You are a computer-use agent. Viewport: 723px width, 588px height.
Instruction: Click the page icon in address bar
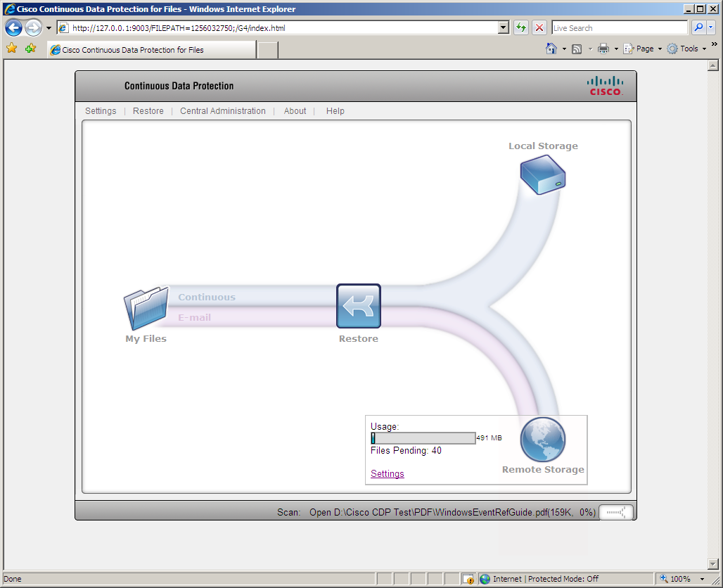[x=63, y=28]
